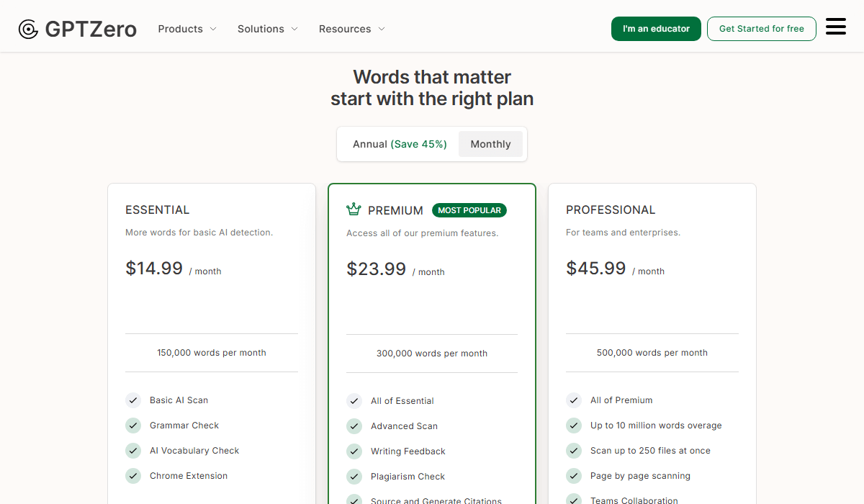Click checkmark icon next to Page by page scanning
The width and height of the screenshot is (864, 504).
[x=574, y=476]
